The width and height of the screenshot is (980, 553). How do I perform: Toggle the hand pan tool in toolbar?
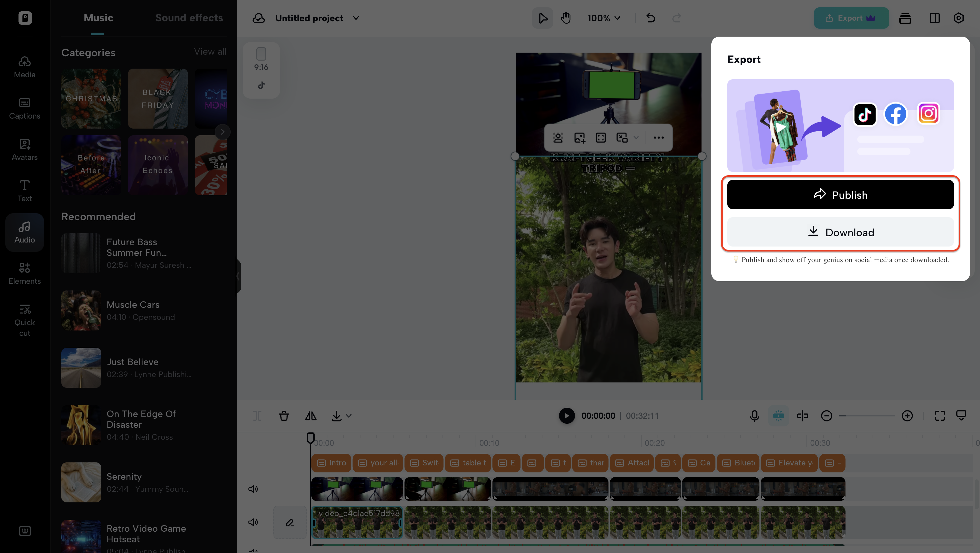click(566, 18)
